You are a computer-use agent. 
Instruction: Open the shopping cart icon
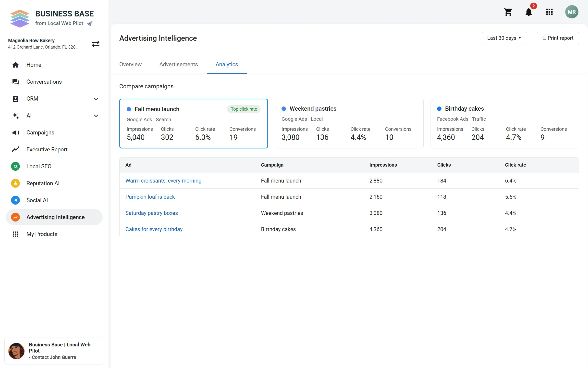click(508, 12)
